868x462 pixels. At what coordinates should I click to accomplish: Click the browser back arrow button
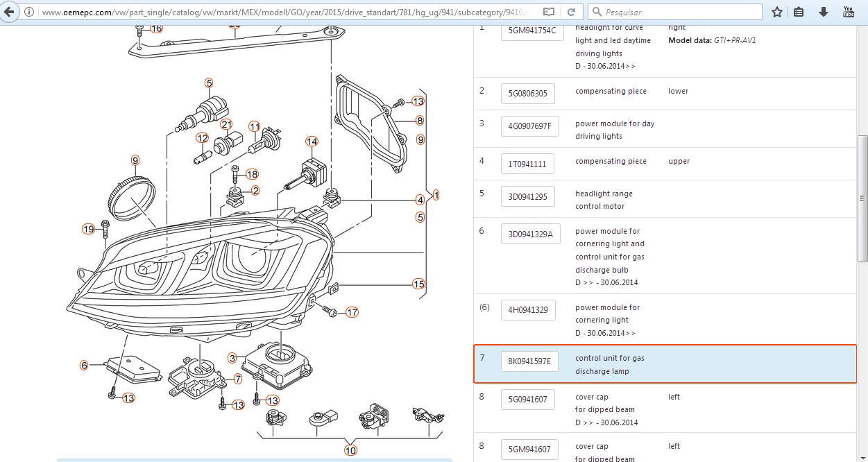(10, 12)
